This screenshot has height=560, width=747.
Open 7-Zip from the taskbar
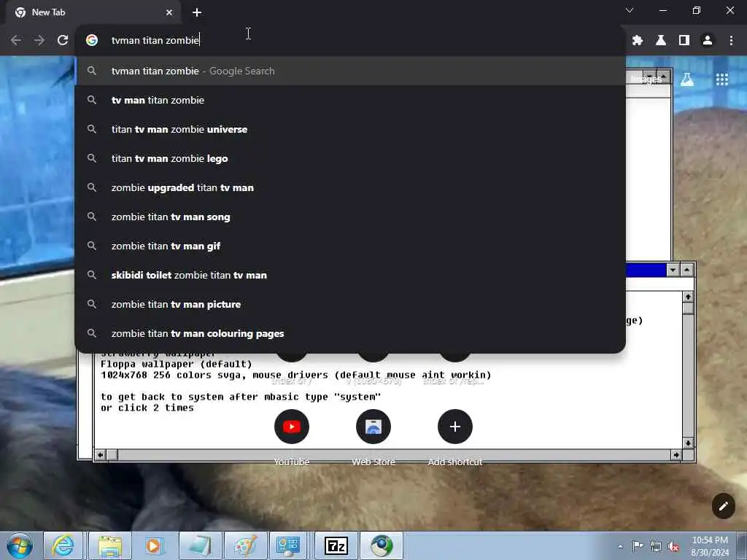point(336,545)
